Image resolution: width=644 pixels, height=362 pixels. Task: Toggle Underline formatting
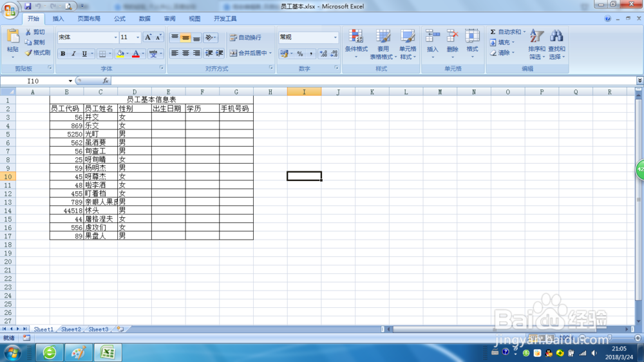(84, 54)
